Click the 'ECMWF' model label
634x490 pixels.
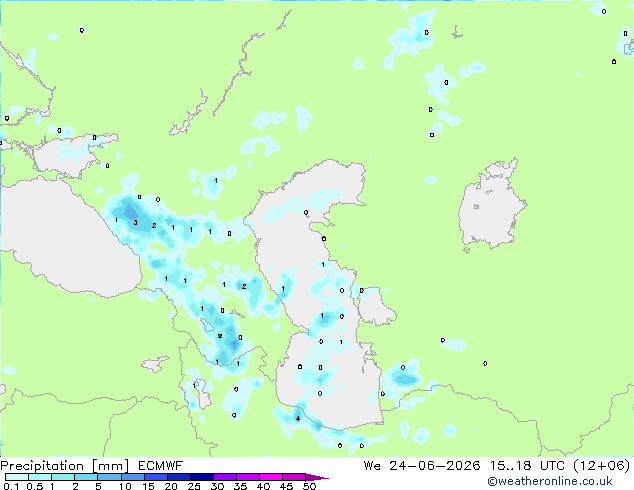click(161, 466)
